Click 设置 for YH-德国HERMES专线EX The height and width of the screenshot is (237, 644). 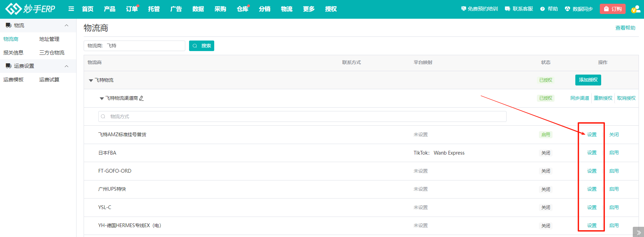point(592,225)
